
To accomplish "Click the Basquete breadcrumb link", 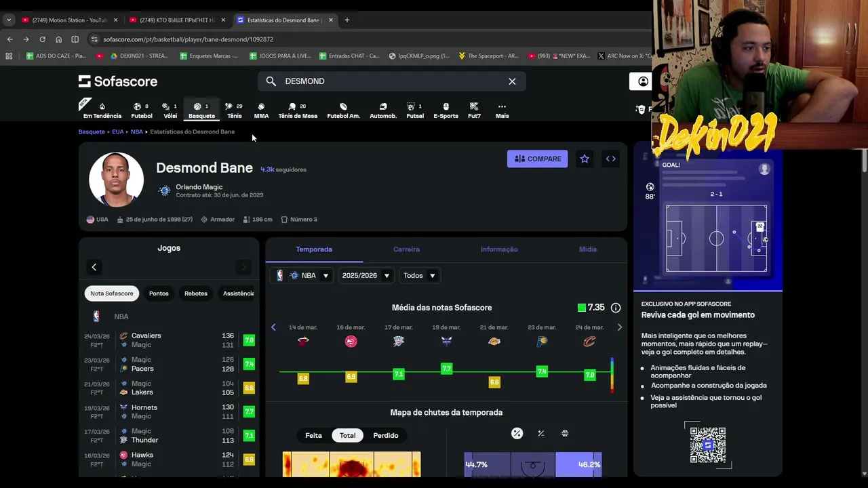I will pos(92,131).
